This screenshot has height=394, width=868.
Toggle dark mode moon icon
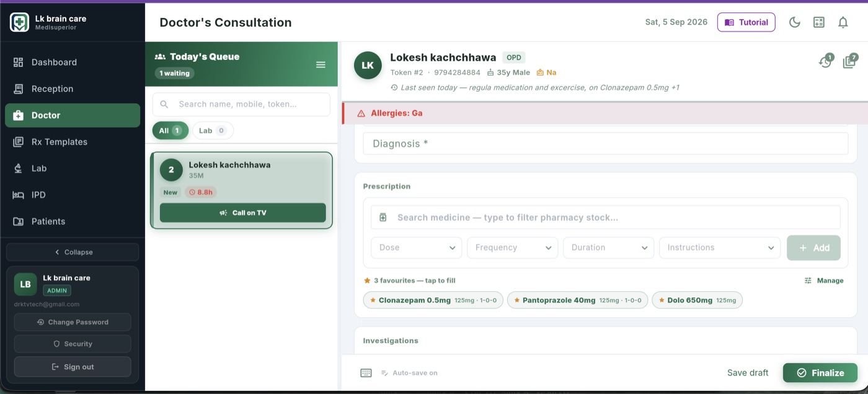794,22
